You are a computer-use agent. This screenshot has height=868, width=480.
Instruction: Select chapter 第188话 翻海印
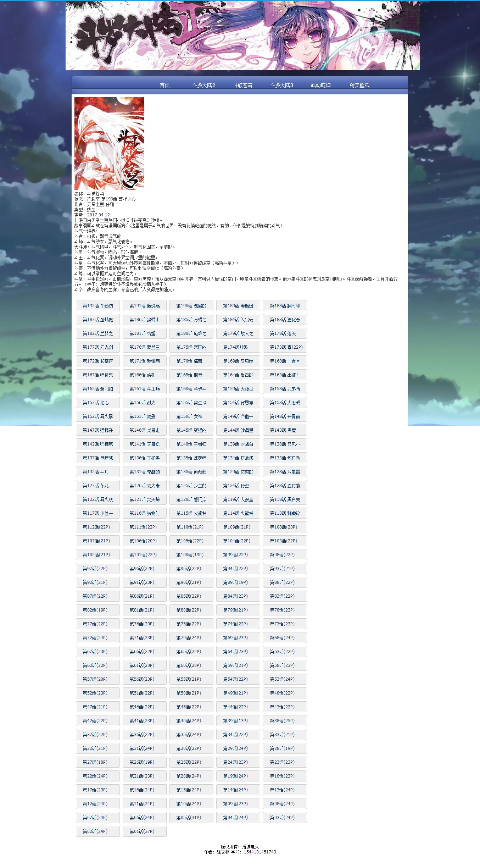(285, 306)
